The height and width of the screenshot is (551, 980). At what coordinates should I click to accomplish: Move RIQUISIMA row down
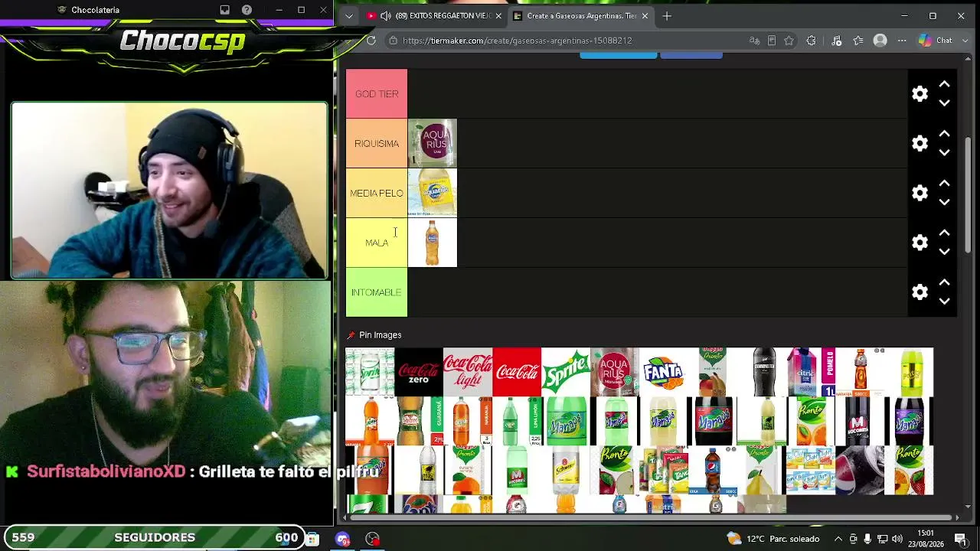944,152
